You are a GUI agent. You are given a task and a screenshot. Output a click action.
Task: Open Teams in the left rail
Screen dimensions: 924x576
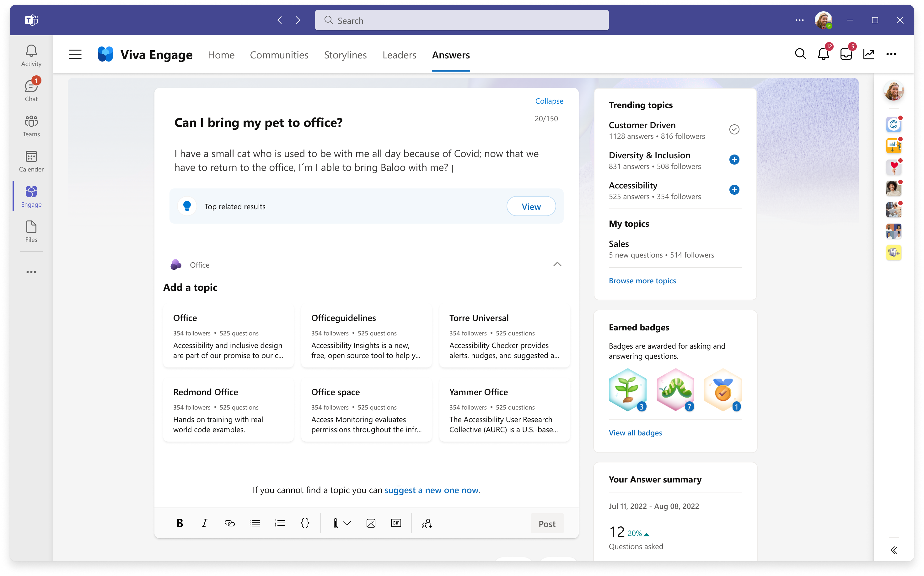tap(31, 126)
